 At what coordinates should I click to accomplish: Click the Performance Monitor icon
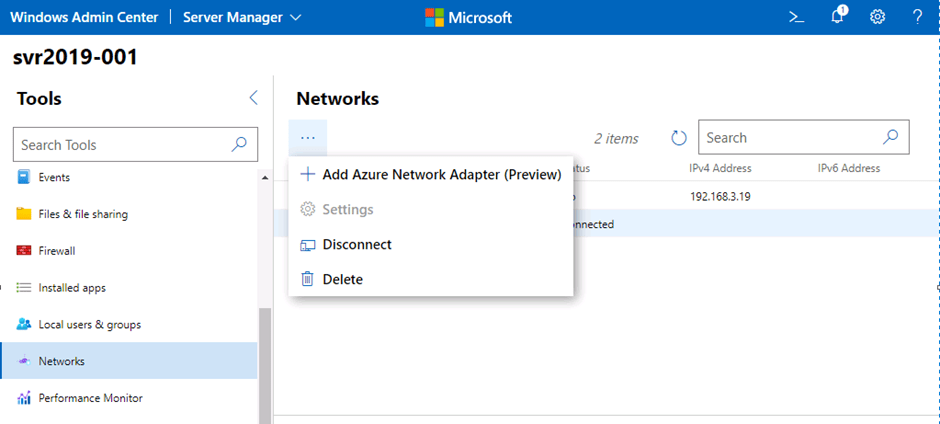[x=24, y=398]
